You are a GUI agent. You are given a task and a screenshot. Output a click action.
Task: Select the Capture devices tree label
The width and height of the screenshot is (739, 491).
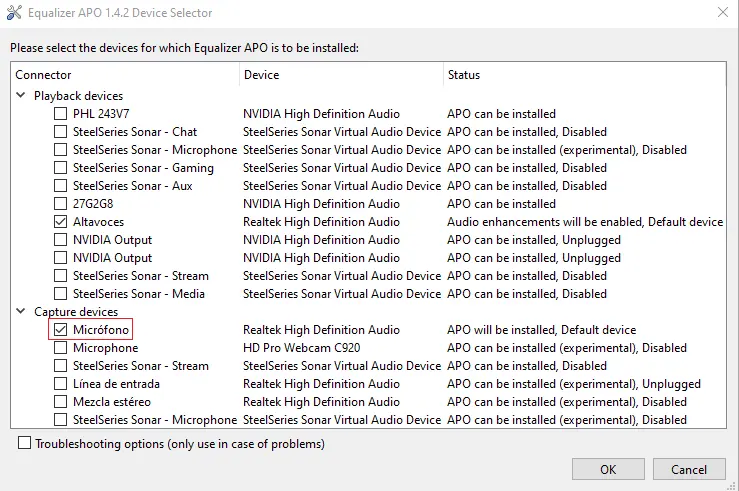(76, 311)
